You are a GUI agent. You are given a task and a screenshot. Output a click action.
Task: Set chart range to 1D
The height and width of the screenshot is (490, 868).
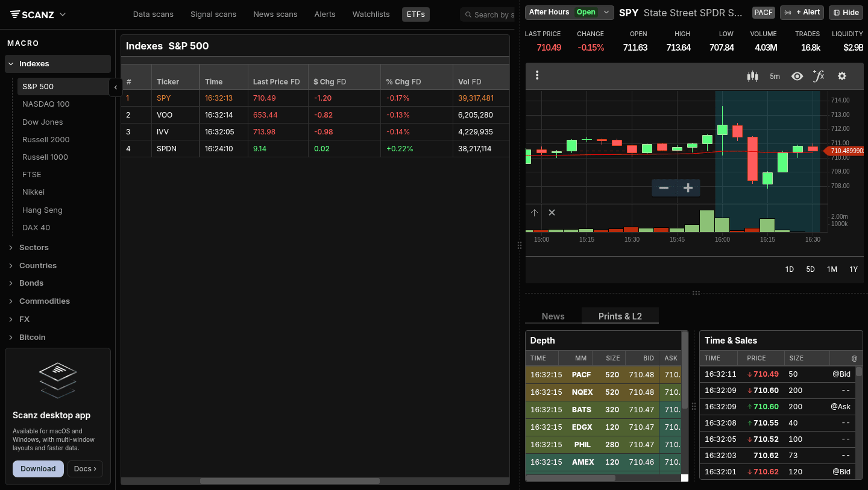point(790,269)
